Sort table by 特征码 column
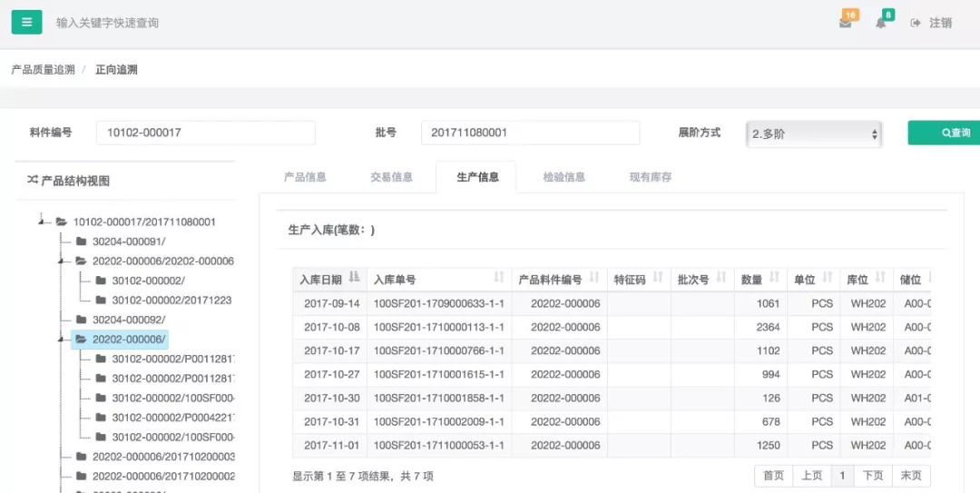980x493 pixels. [639, 279]
